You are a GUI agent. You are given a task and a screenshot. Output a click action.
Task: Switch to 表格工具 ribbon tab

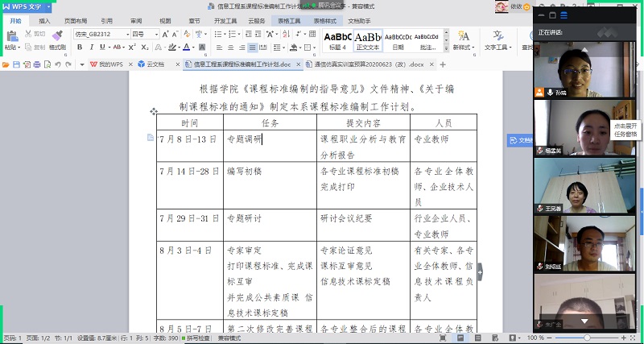point(289,21)
